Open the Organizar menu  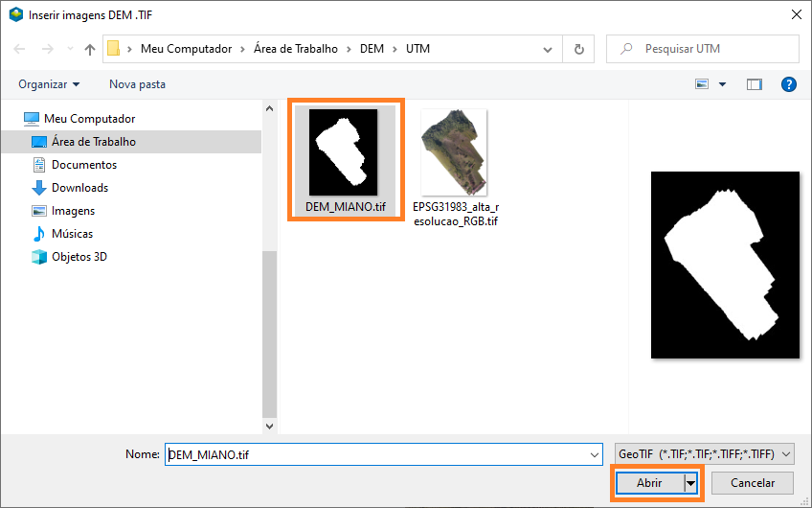(49, 84)
